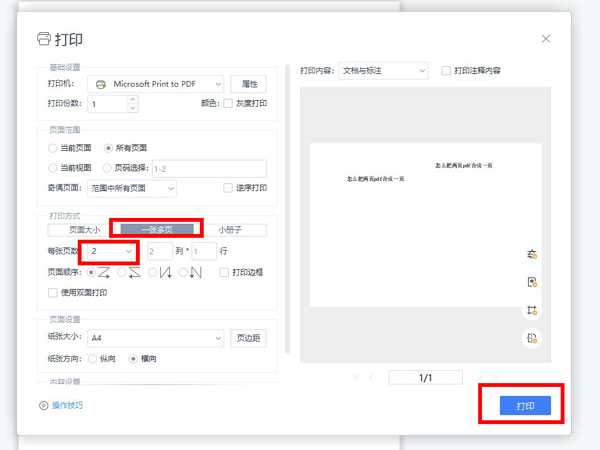This screenshot has height=450, width=600.
Task: Go to the last preview page
Action: coord(495,377)
